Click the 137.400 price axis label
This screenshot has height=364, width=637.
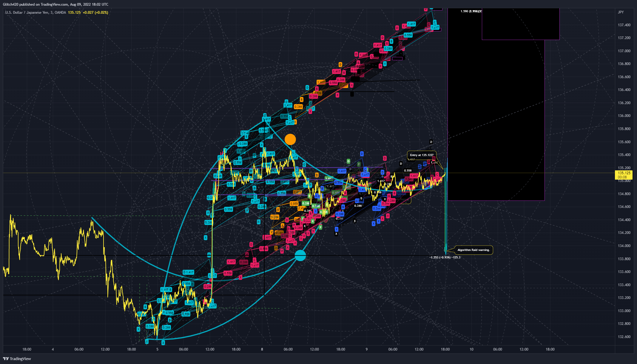coord(624,25)
